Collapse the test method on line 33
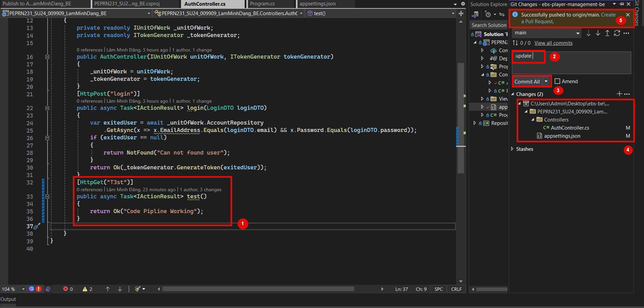 pyautogui.click(x=47, y=197)
